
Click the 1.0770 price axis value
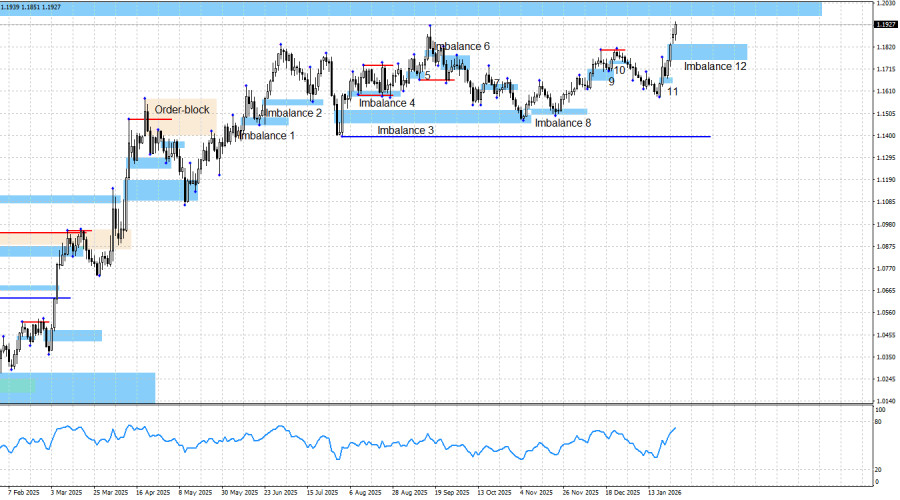coord(886,268)
